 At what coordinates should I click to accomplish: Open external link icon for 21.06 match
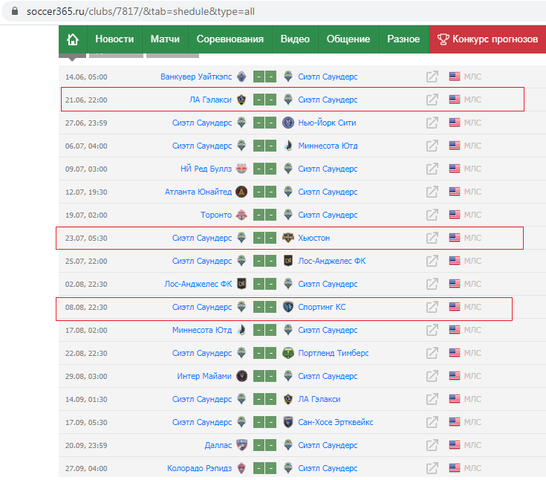[432, 100]
